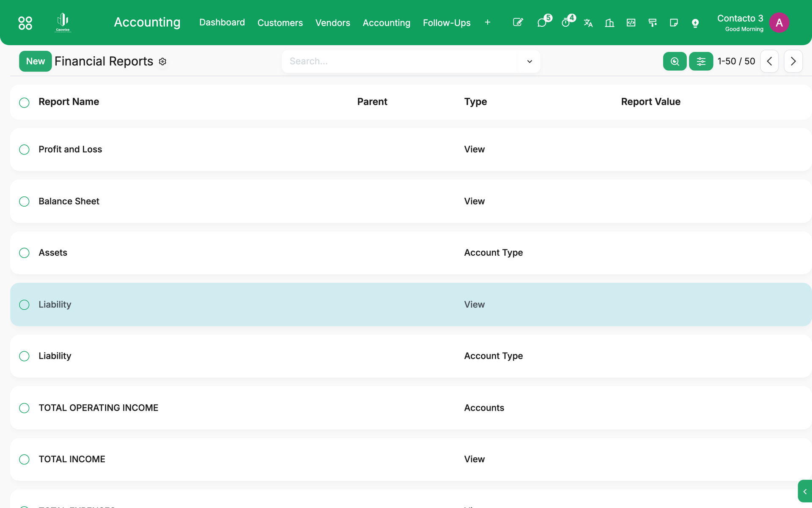This screenshot has width=812, height=508.
Task: Open the Vendors menu
Action: pyautogui.click(x=332, y=23)
